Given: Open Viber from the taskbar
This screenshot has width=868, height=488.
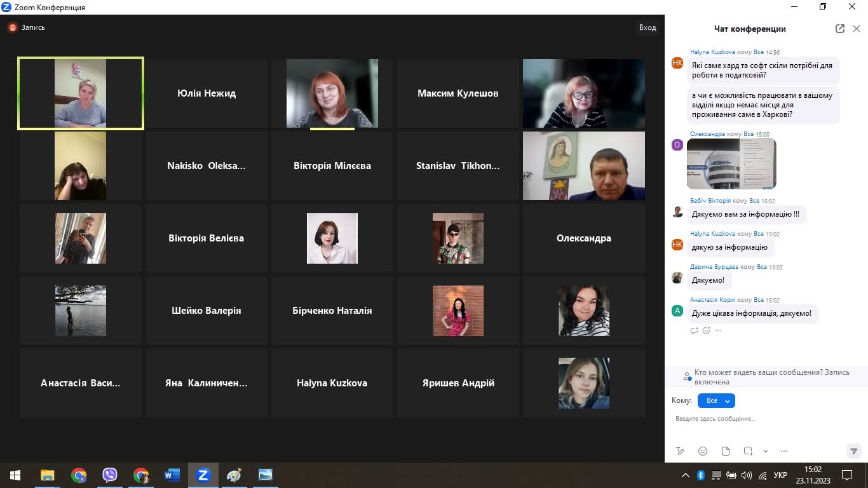Looking at the screenshot, I should [110, 475].
